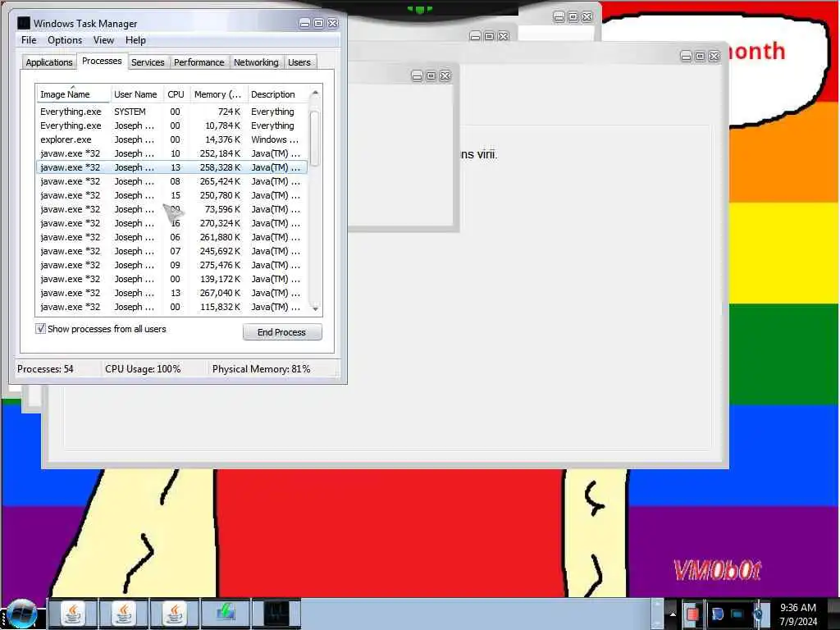
Task: Select javaw.exe using 265,424 K
Action: (172, 181)
